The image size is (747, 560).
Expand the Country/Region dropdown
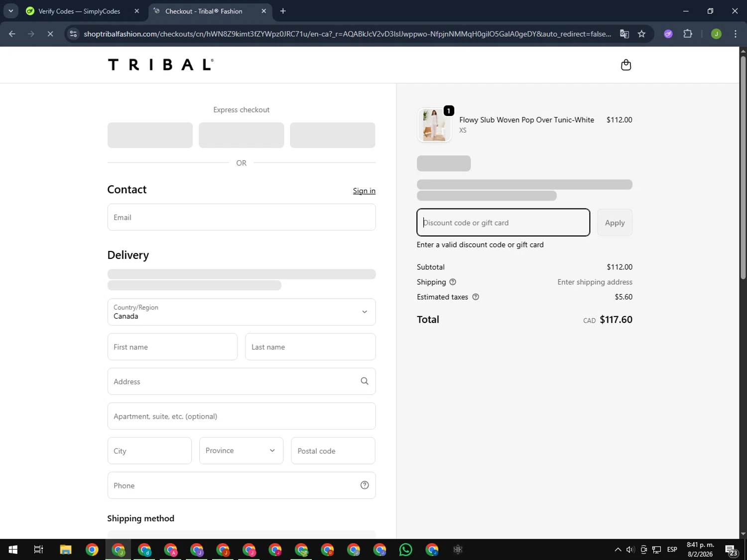click(242, 312)
